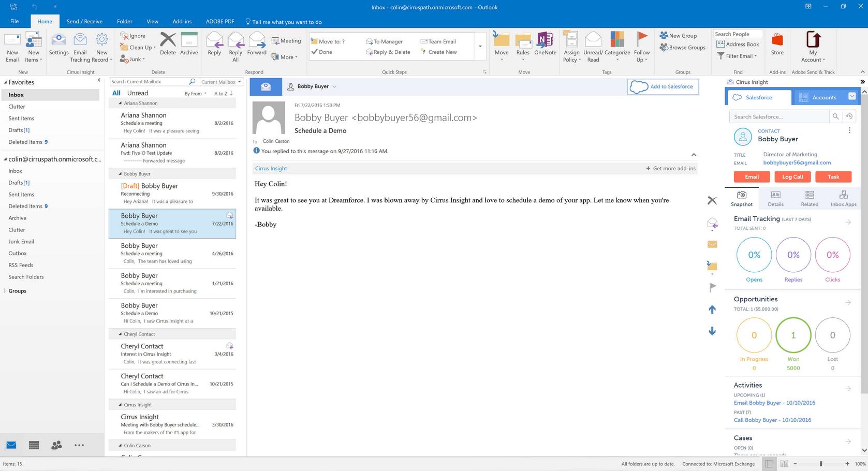Open the View ribbon tab

152,21
